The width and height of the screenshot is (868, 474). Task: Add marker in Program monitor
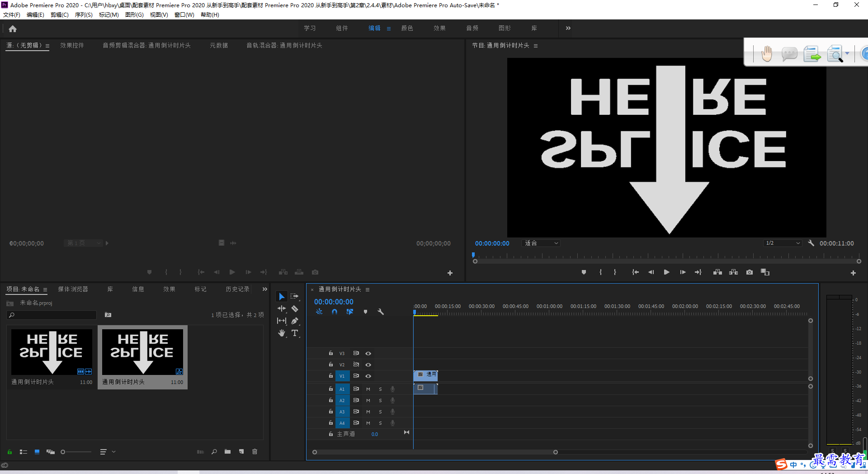(584, 272)
